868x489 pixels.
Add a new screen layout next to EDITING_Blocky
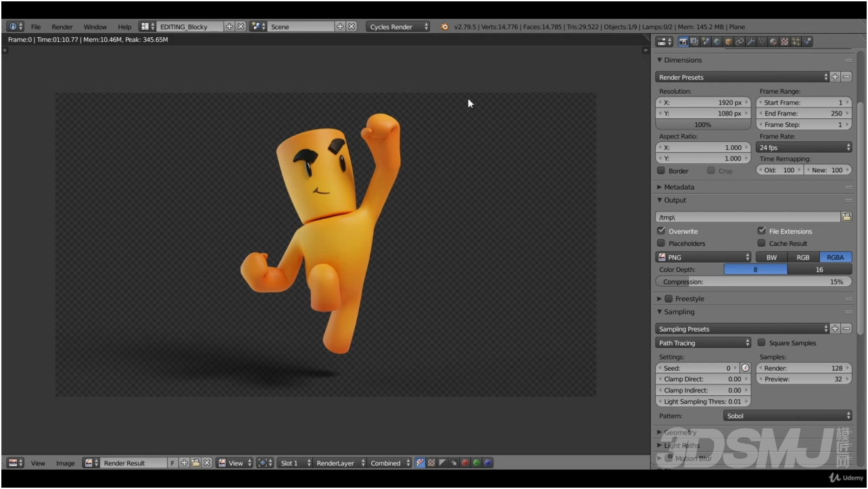coord(229,27)
